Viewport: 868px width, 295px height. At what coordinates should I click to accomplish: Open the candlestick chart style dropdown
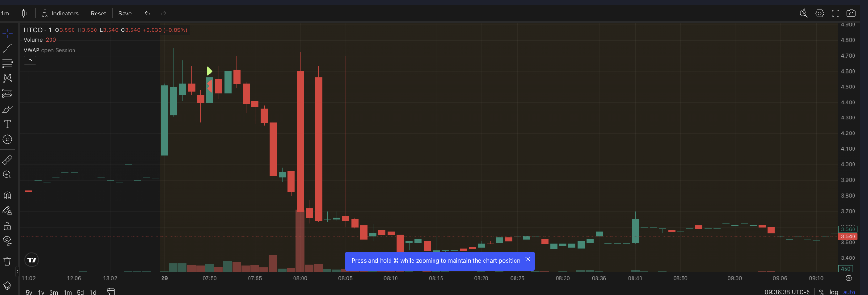coord(25,14)
